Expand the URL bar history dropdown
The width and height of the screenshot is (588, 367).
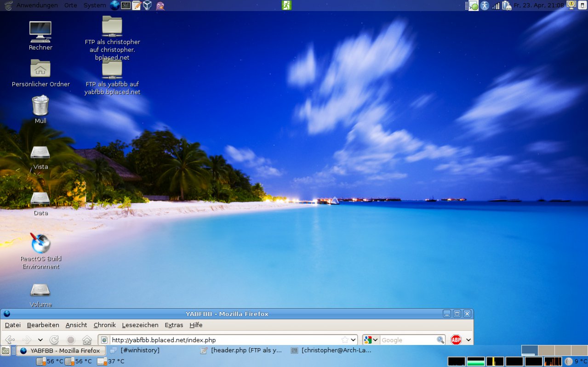pos(353,340)
